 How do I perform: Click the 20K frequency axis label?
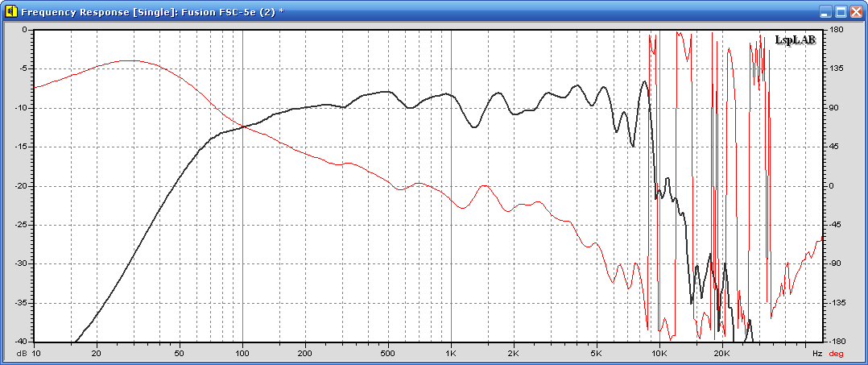tap(722, 352)
